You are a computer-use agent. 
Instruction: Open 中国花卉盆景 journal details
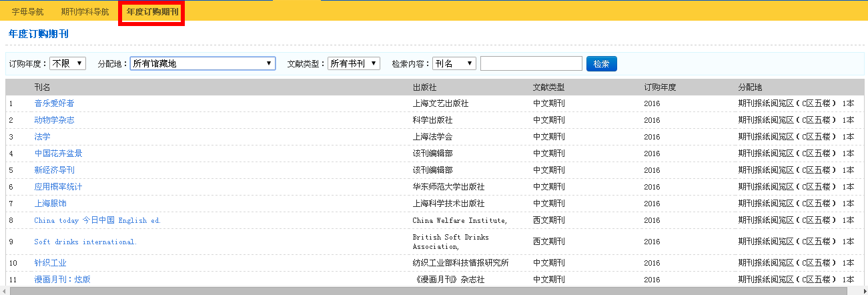pyautogui.click(x=58, y=154)
